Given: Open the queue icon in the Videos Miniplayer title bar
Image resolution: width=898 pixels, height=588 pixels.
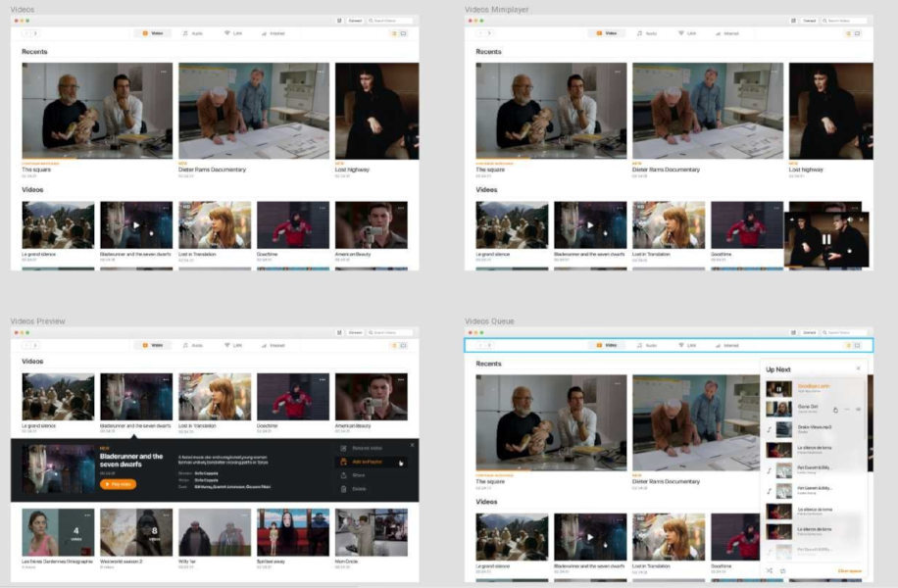Looking at the screenshot, I should pyautogui.click(x=794, y=21).
